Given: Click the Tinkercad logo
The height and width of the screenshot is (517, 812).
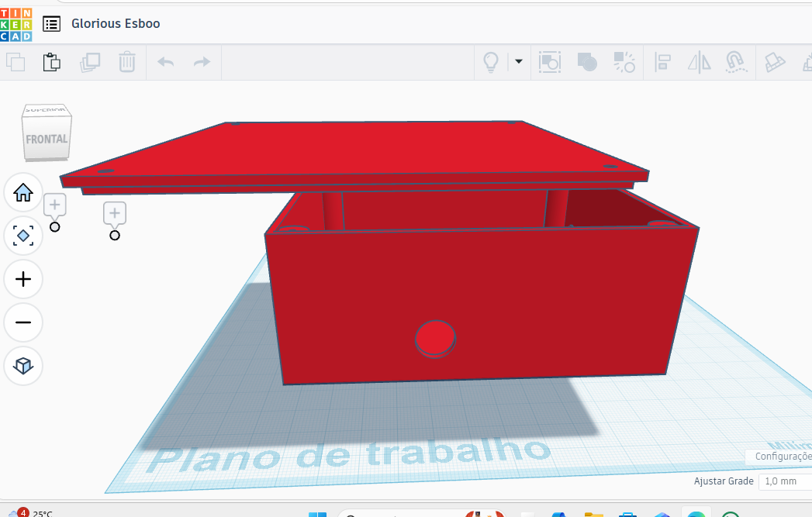Looking at the screenshot, I should pos(16,24).
